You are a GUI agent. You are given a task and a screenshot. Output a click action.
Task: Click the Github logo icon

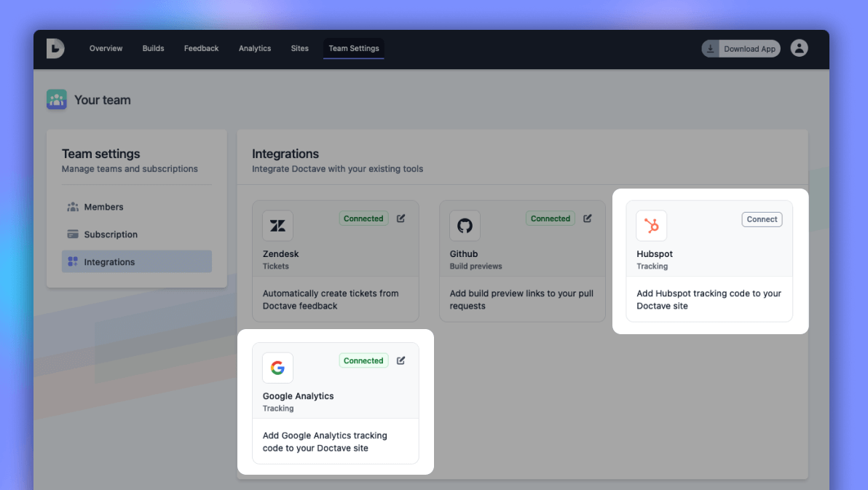point(465,226)
